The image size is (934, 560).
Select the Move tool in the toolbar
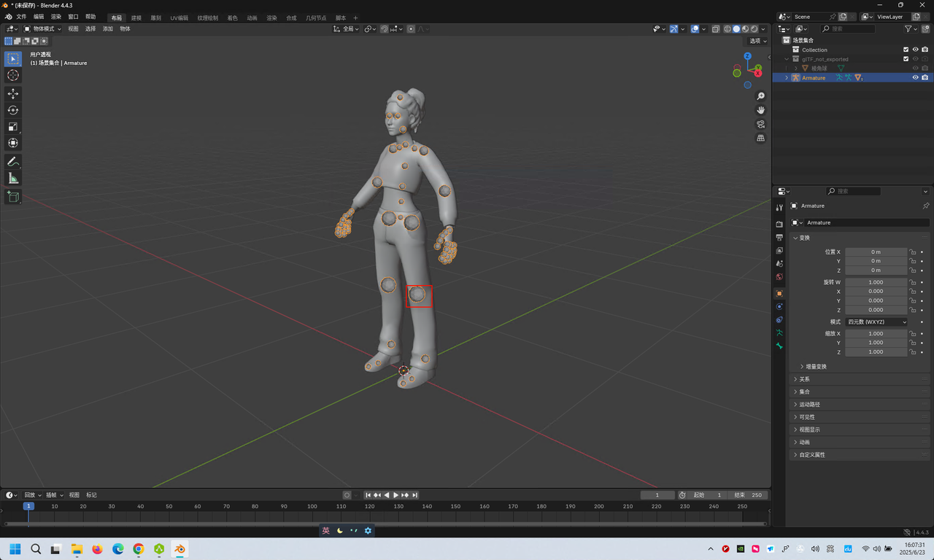(13, 93)
